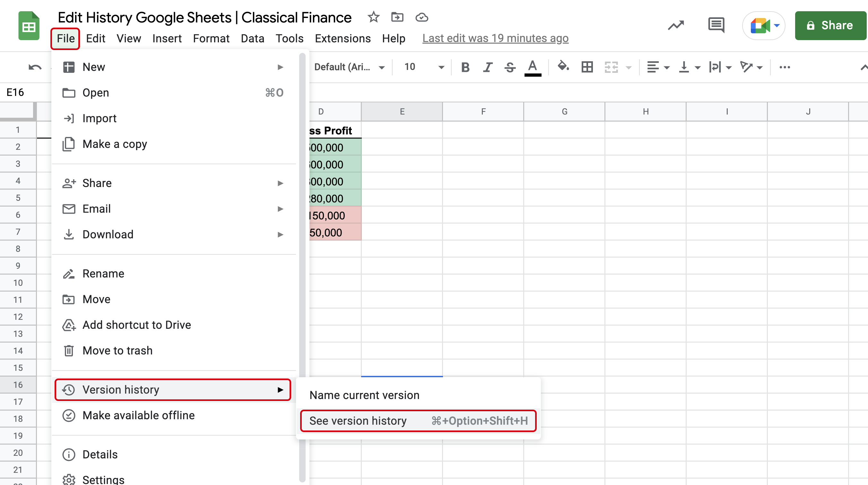This screenshot has height=485, width=868.
Task: Open the fill color swatch
Action: coord(563,67)
